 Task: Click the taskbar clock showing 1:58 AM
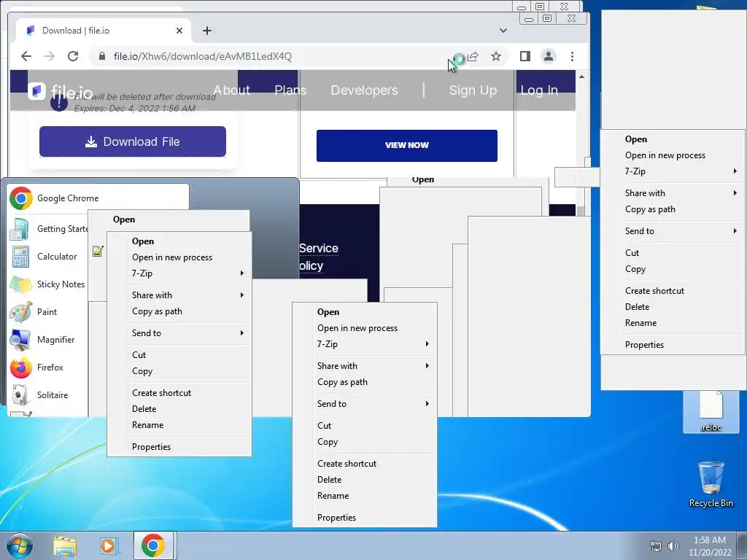tap(709, 546)
